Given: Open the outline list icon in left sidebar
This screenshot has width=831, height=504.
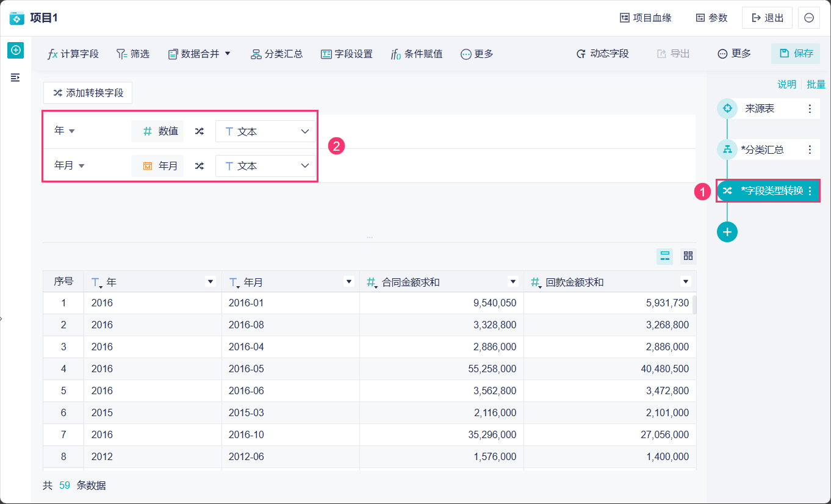Looking at the screenshot, I should click(x=16, y=77).
